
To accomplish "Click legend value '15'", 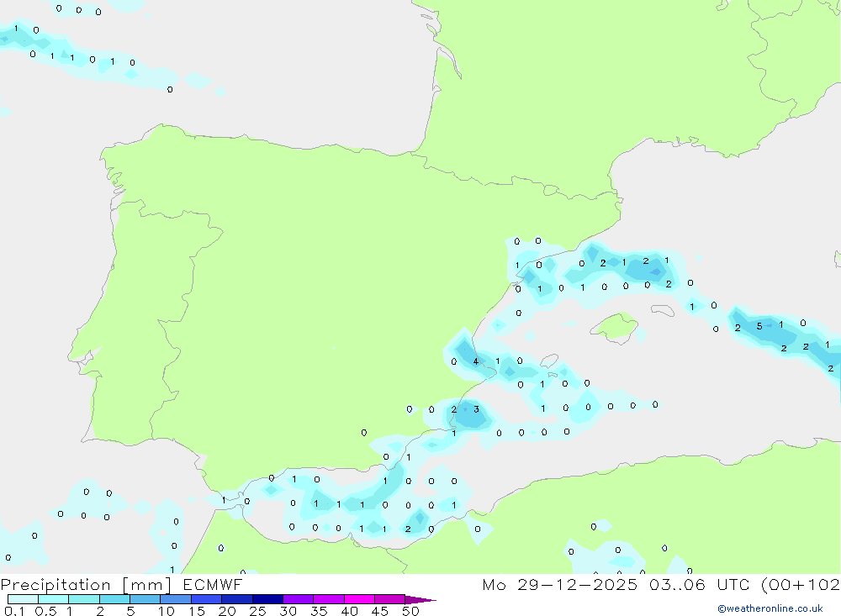I will 197,611.
